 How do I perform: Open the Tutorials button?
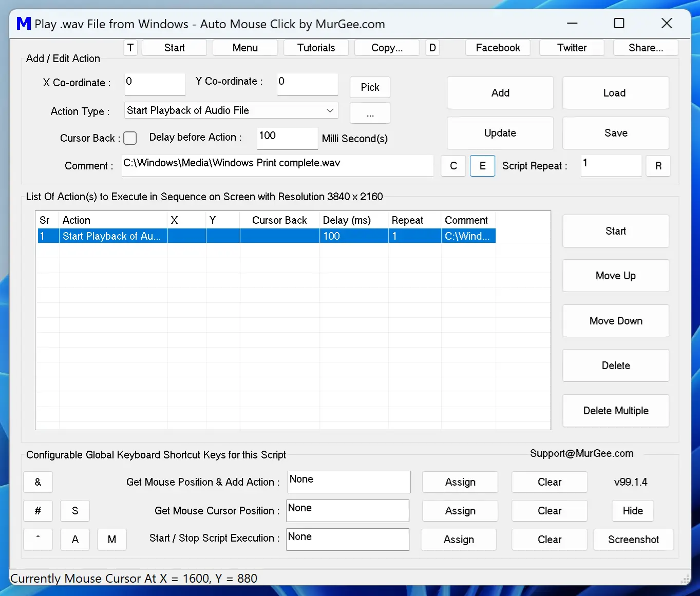[x=316, y=48]
